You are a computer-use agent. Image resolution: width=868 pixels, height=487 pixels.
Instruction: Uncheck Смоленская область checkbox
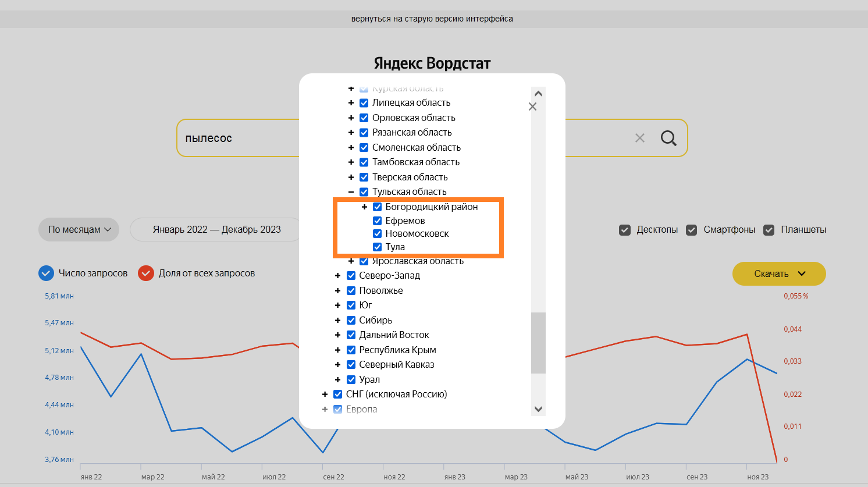pos(364,148)
